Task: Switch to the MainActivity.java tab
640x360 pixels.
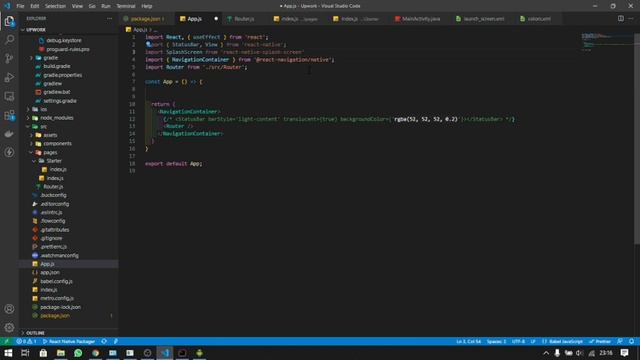Action: [x=421, y=19]
